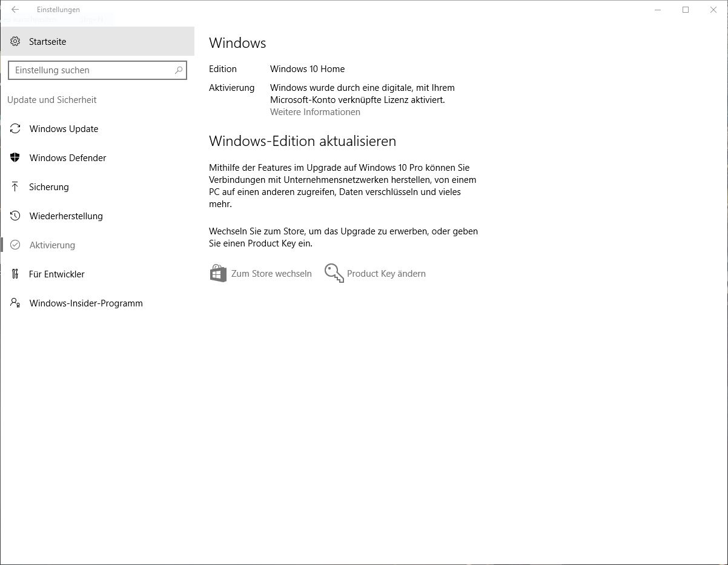Click the Startseite gear icon
This screenshot has height=565, width=728.
[15, 42]
